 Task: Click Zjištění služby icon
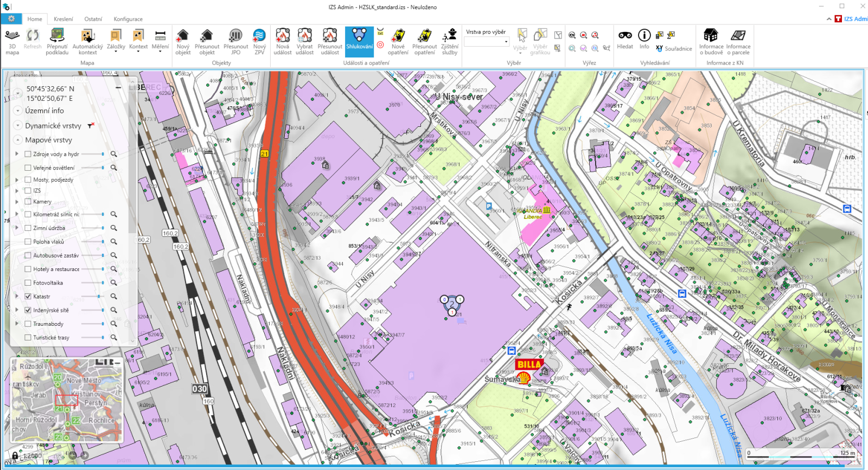tap(449, 42)
